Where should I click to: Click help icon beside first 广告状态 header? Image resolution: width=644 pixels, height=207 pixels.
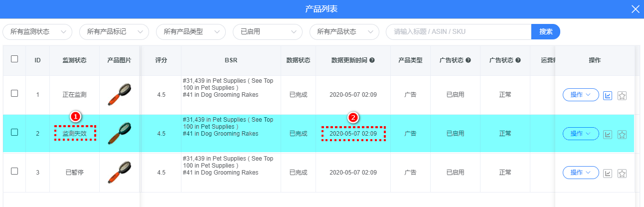[x=468, y=60]
